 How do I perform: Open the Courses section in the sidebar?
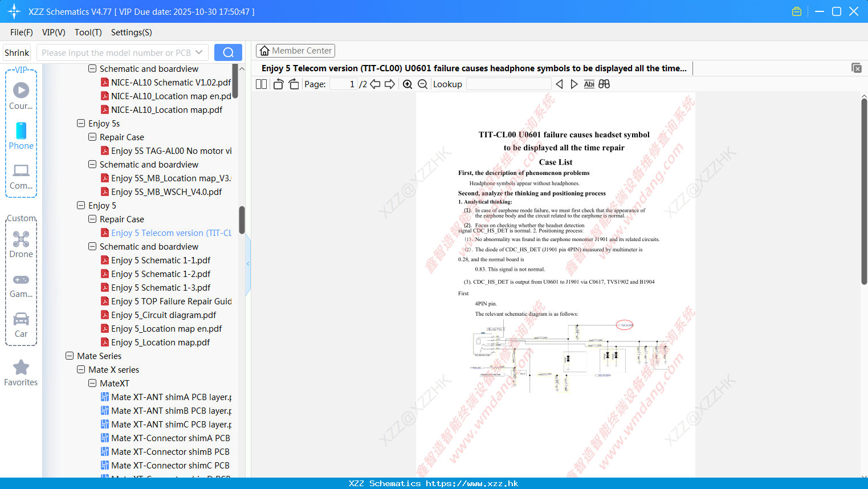click(x=21, y=96)
